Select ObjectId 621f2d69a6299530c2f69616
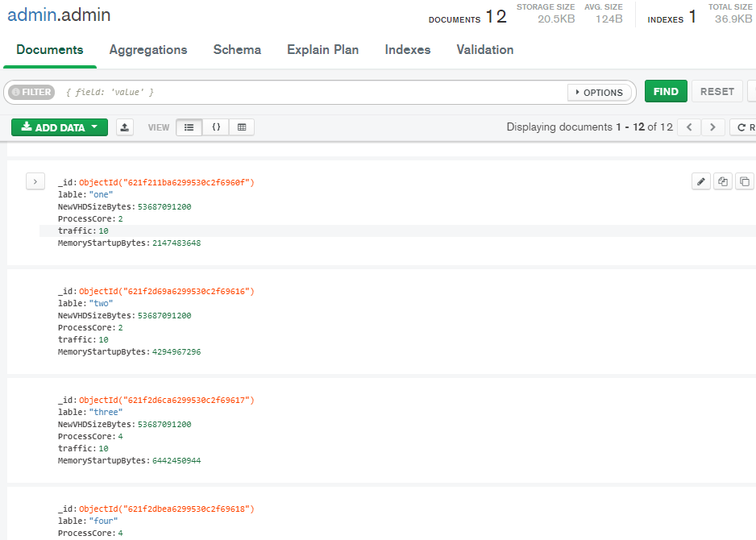 (x=166, y=291)
